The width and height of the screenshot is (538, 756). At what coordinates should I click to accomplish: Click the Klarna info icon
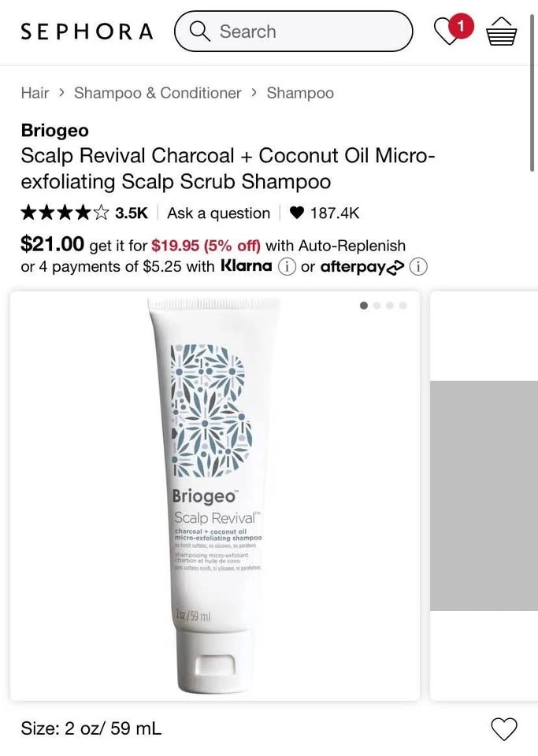[287, 267]
